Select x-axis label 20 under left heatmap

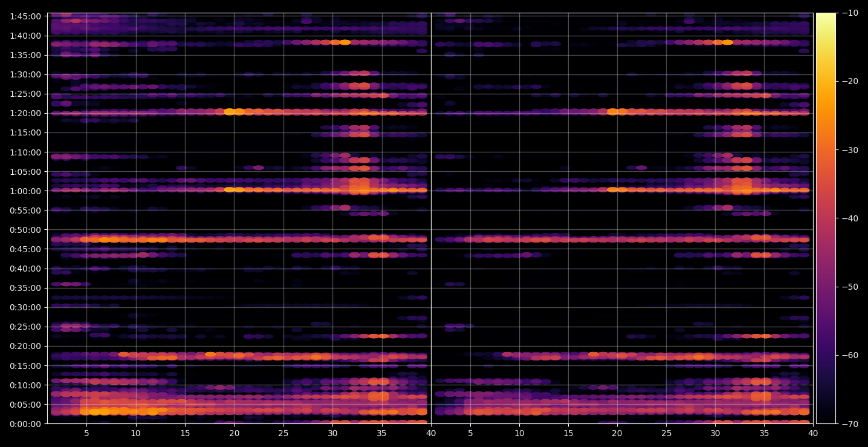(x=234, y=433)
